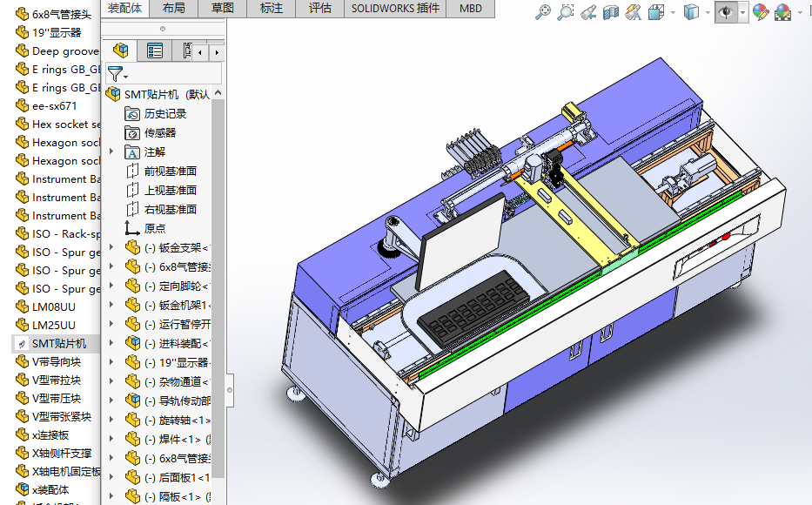Toggle the Hide/Show Items eye button

pyautogui.click(x=724, y=12)
